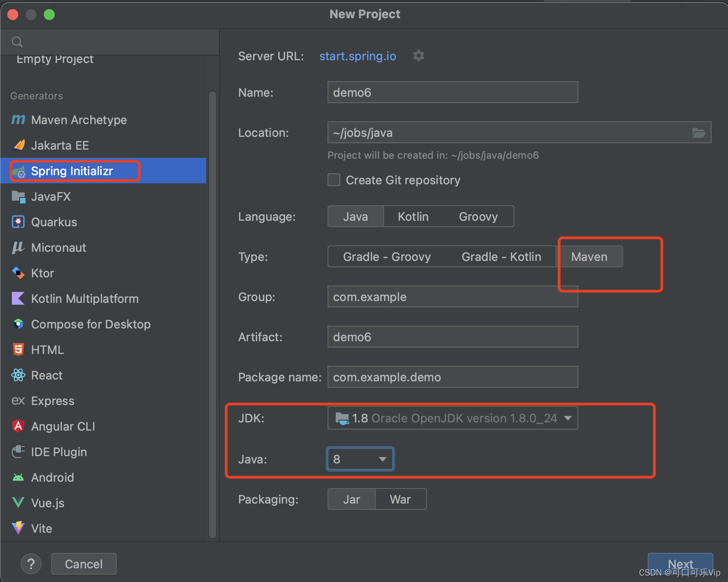This screenshot has width=728, height=582.
Task: Open the Java version dropdown
Action: pyautogui.click(x=360, y=459)
